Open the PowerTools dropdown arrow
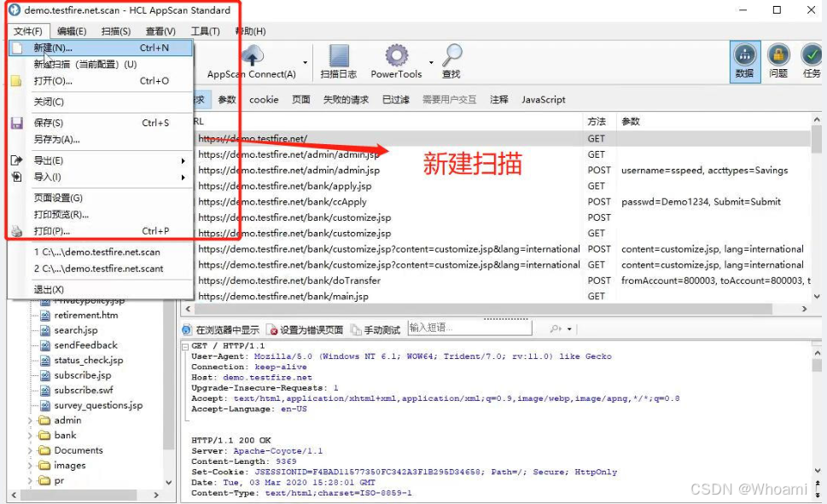 (x=431, y=63)
